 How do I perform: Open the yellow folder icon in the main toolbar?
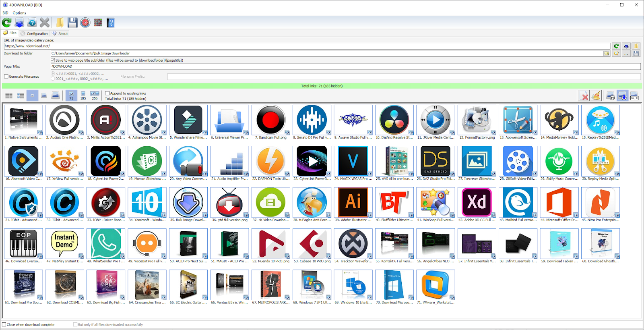60,23
